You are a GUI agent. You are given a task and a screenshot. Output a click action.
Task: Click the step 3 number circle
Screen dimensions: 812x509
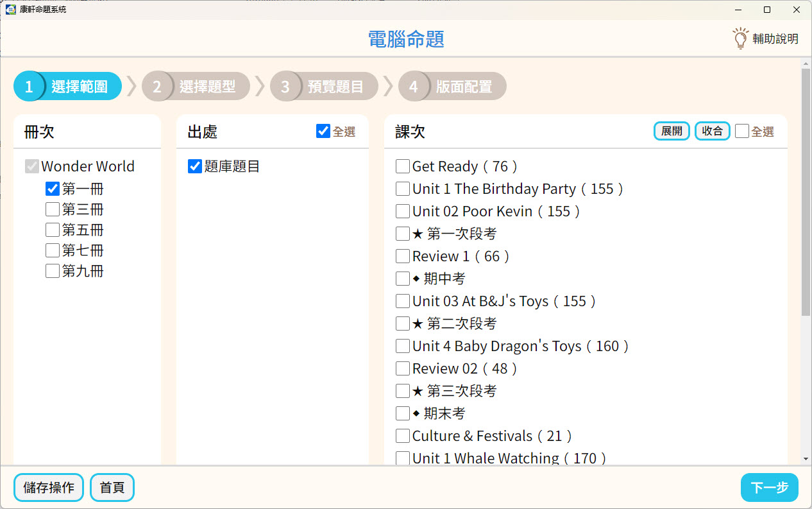point(285,87)
